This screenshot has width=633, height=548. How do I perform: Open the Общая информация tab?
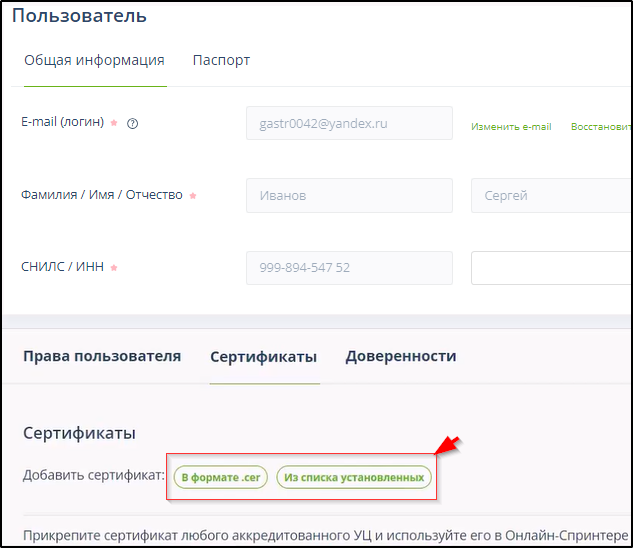click(x=94, y=60)
